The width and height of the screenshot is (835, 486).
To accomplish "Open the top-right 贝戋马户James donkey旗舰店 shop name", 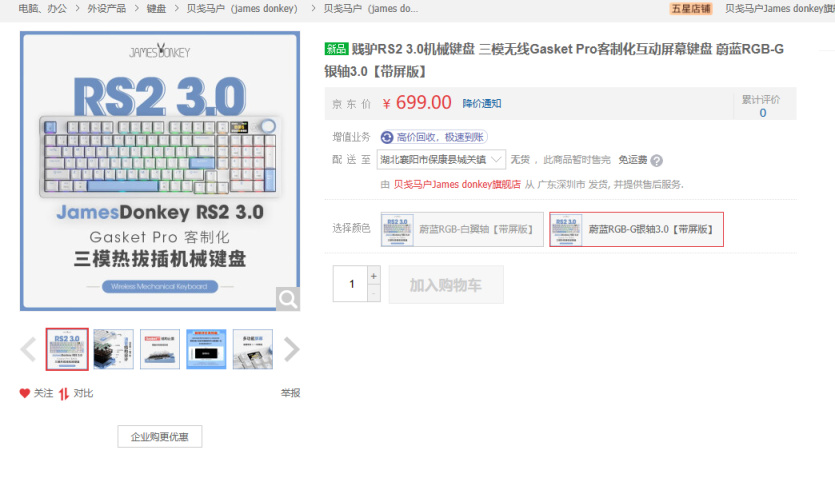I will [x=780, y=9].
